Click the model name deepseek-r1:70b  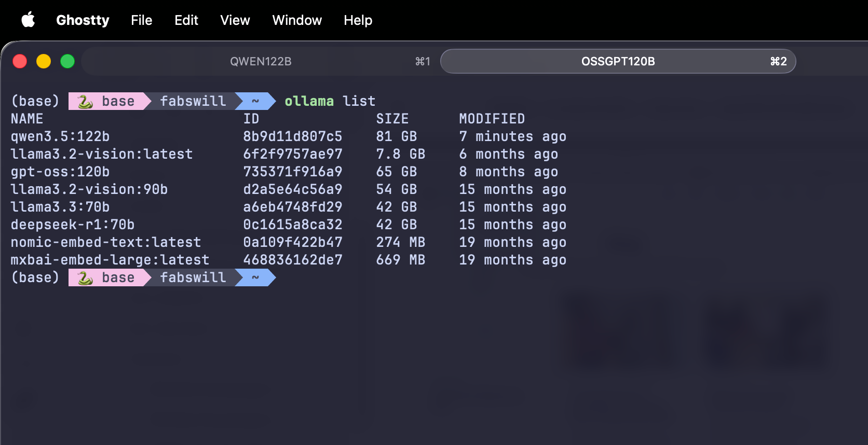point(73,225)
